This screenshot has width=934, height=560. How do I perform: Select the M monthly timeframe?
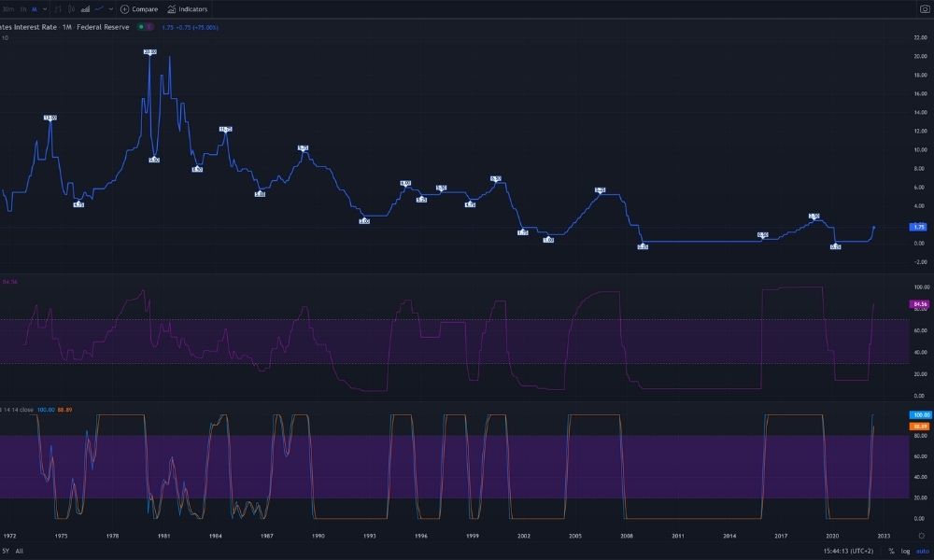coord(34,9)
